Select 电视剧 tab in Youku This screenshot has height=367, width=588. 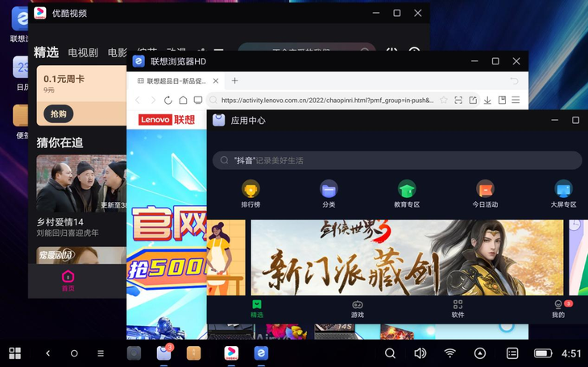(83, 53)
